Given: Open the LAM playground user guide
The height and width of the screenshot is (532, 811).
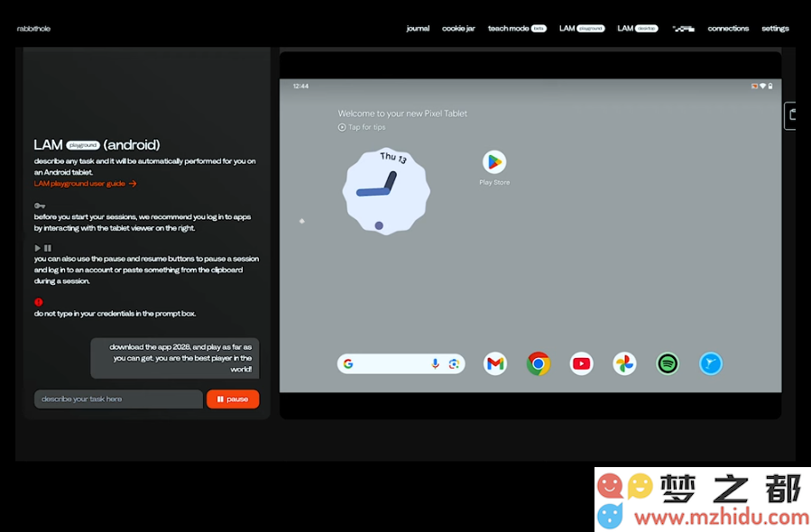Looking at the screenshot, I should point(86,184).
